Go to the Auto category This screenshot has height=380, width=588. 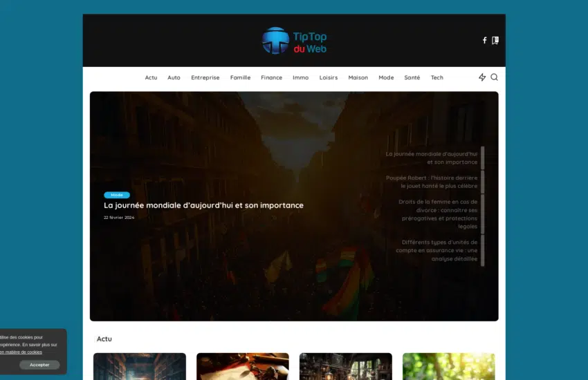[174, 77]
